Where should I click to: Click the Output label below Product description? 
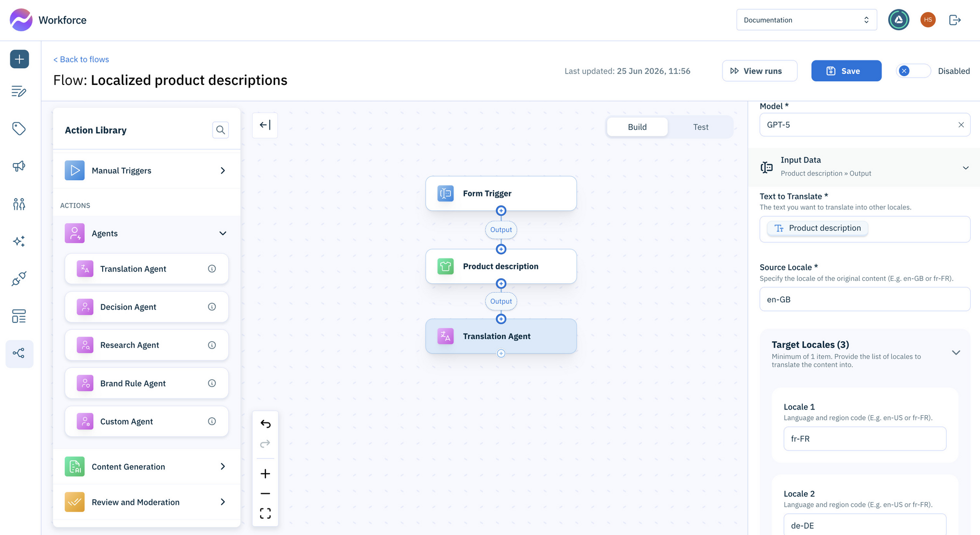click(x=501, y=301)
